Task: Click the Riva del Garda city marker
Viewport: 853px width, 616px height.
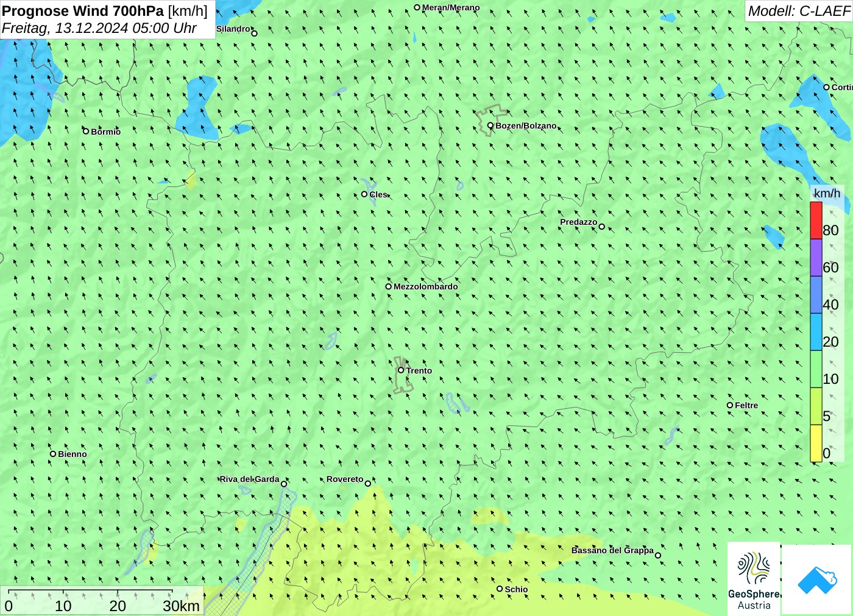Action: [x=284, y=484]
